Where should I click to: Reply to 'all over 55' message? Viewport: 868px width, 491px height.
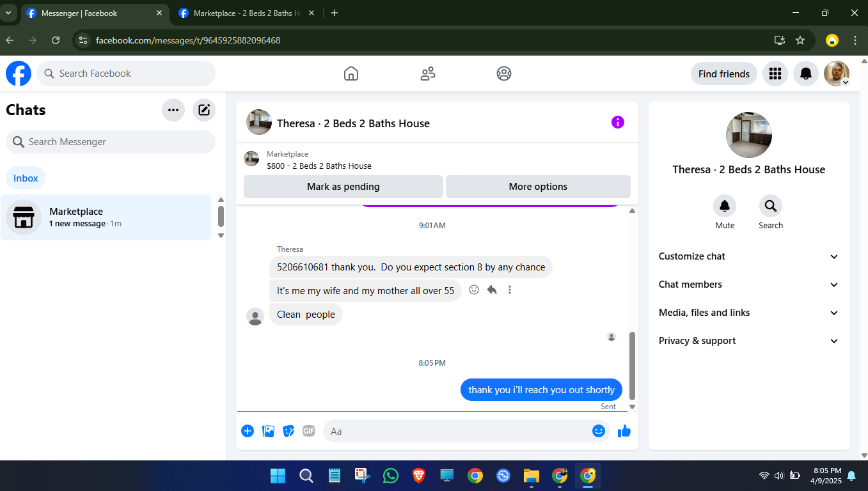[492, 290]
